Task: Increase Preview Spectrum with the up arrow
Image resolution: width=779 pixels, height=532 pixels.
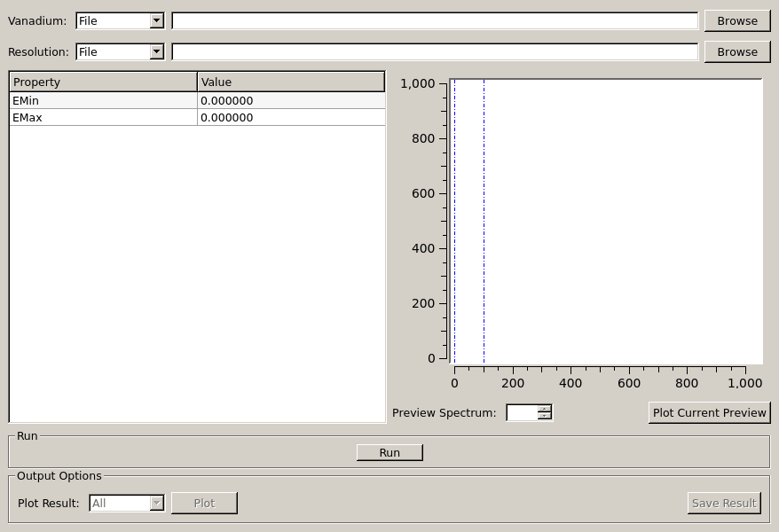Action: coord(545,409)
